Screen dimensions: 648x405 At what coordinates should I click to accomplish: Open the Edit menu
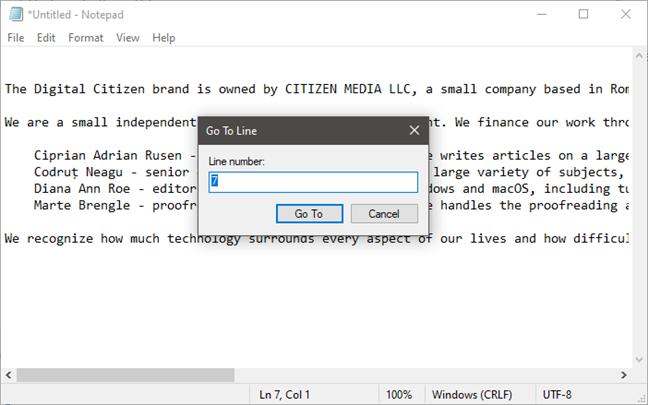46,38
